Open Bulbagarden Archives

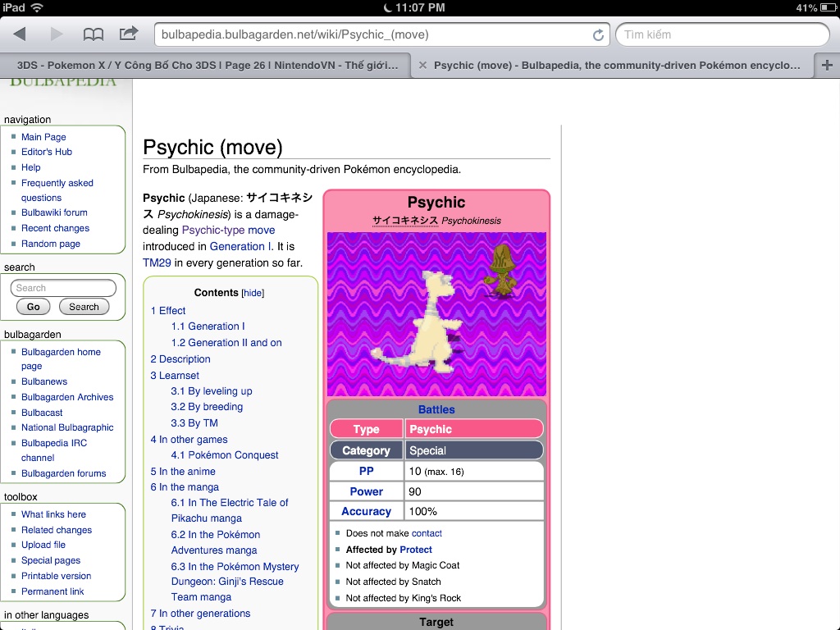[67, 397]
